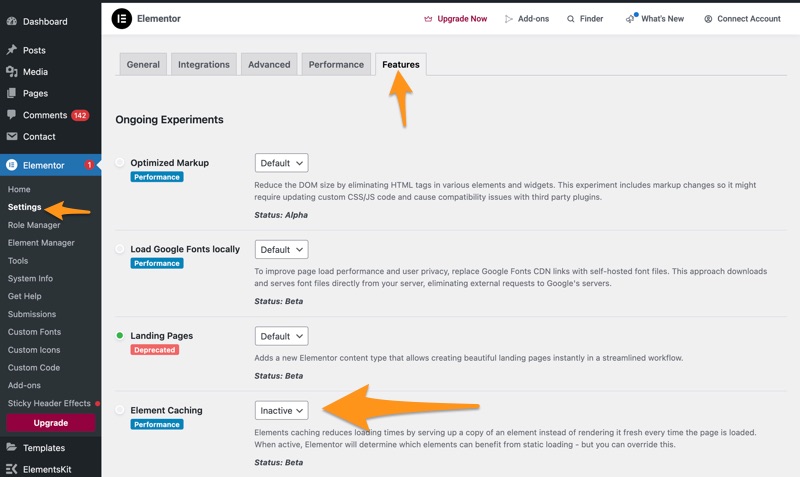This screenshot has width=800, height=477.
Task: Click the Finder magnifier icon
Action: click(570, 19)
